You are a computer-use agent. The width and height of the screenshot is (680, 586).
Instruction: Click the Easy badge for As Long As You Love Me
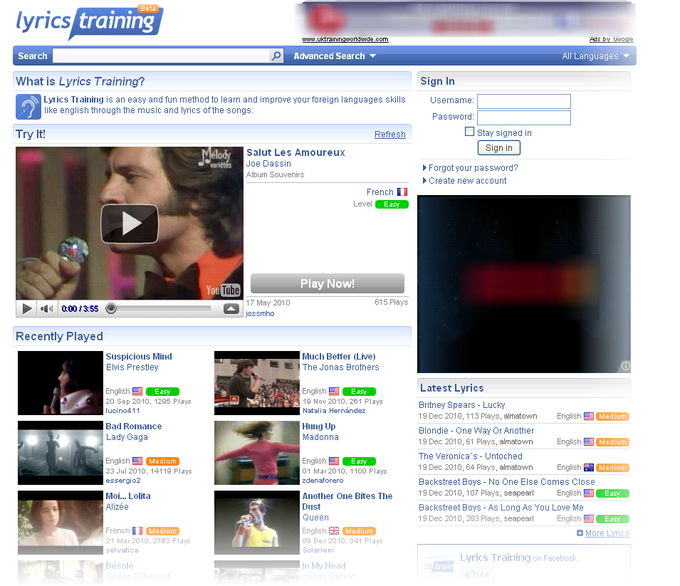(x=612, y=519)
